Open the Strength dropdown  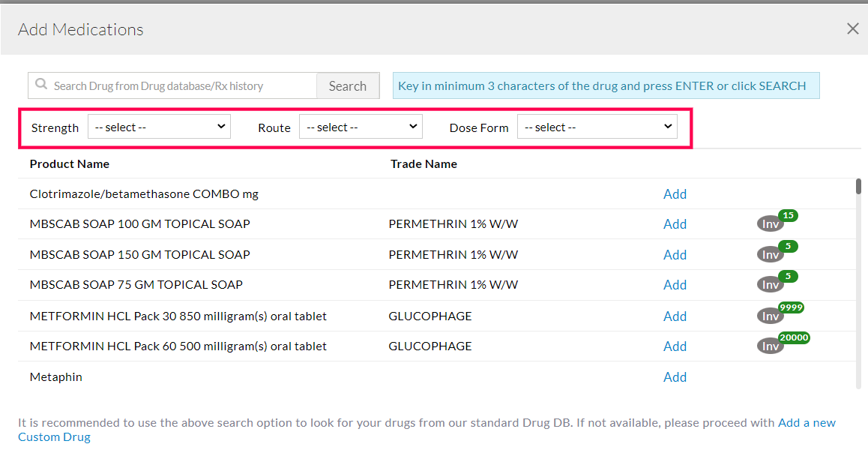tap(159, 127)
